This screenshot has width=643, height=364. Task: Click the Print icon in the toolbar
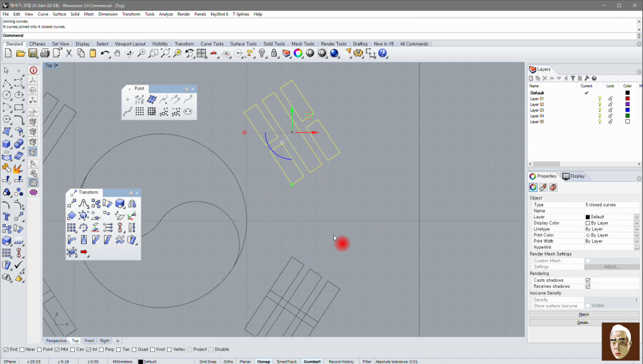[45, 53]
